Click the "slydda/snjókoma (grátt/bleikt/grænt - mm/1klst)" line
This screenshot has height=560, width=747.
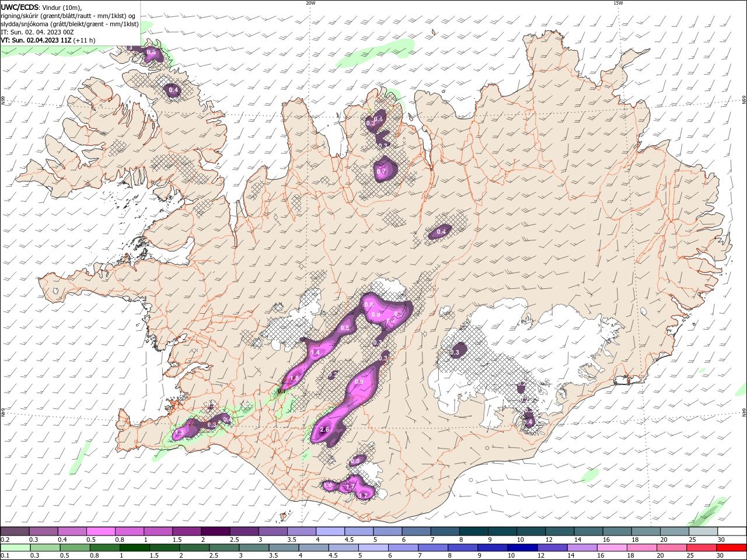70,24
